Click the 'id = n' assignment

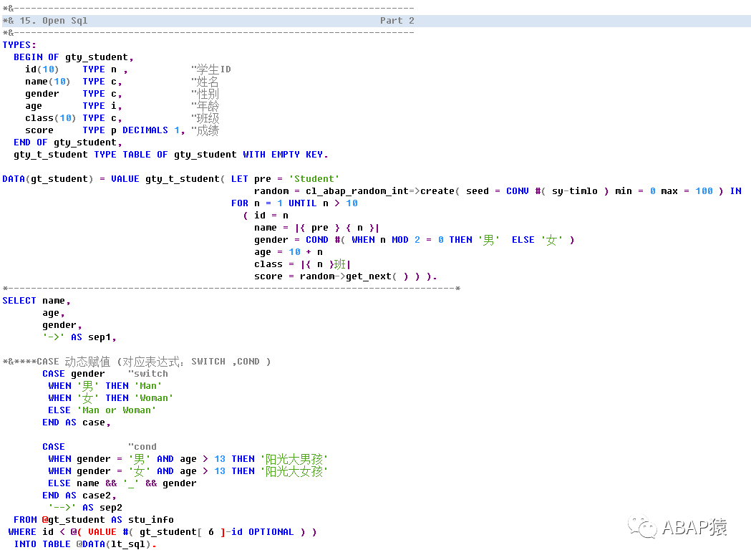click(x=271, y=216)
